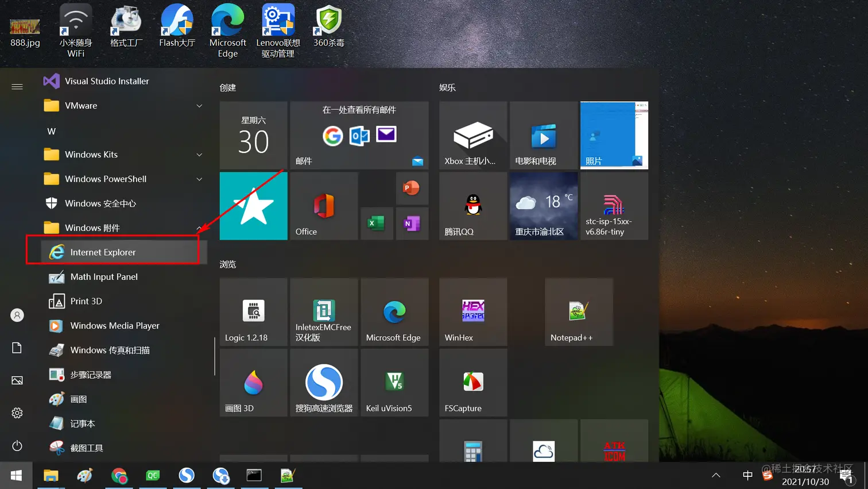
Task: Expand the VMware folder
Action: tap(123, 106)
